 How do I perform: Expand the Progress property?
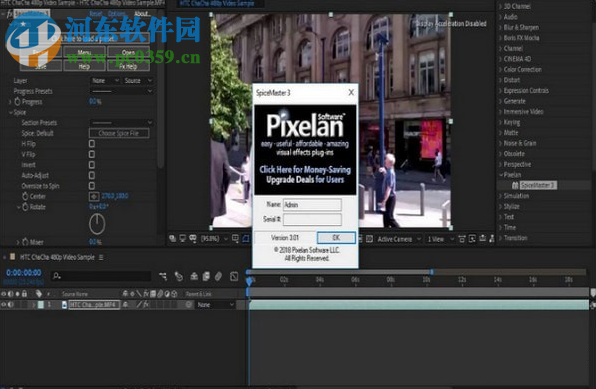click(x=10, y=102)
